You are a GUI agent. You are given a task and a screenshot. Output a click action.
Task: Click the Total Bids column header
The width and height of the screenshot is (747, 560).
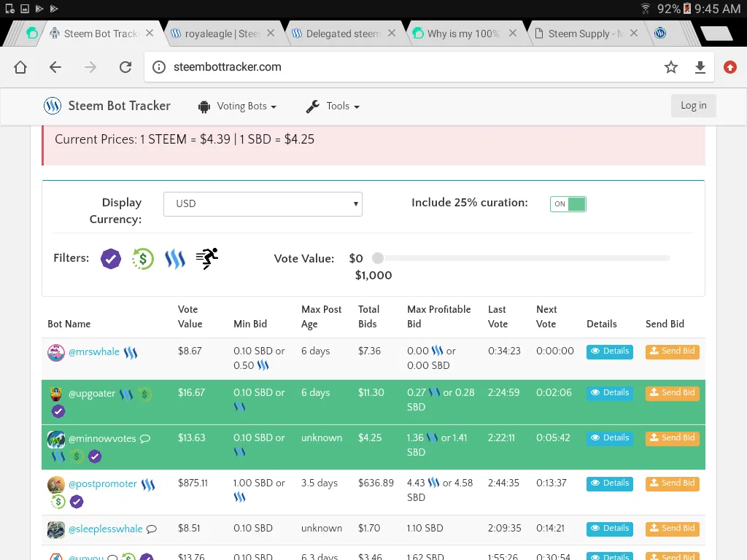tap(368, 316)
